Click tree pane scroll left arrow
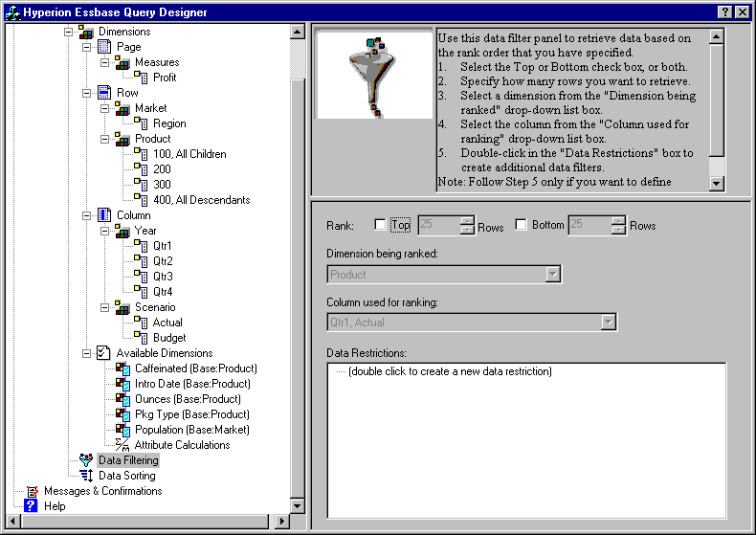This screenshot has height=535, width=756. [x=13, y=521]
